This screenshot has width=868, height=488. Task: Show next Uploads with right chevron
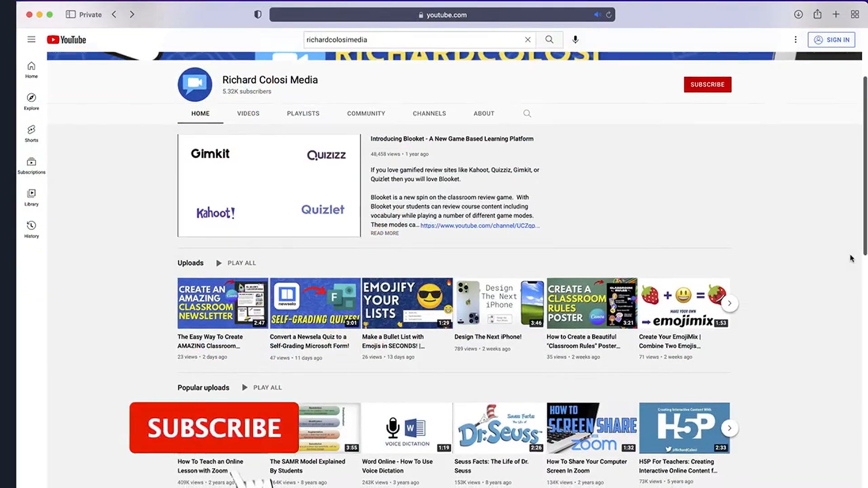729,303
